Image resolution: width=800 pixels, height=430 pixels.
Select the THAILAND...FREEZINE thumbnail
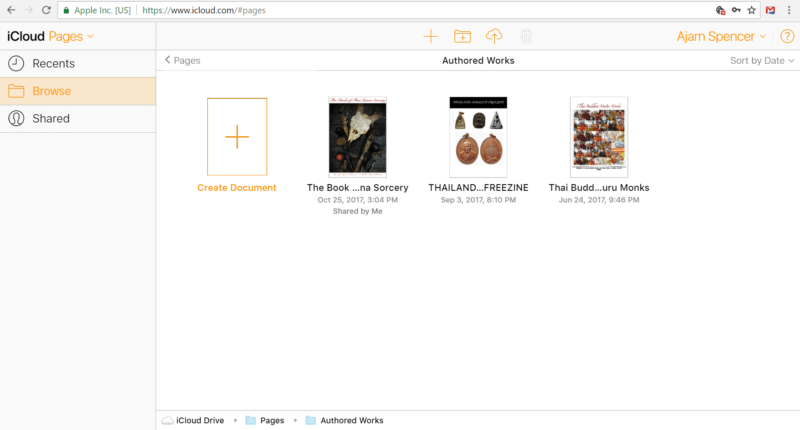click(x=478, y=137)
